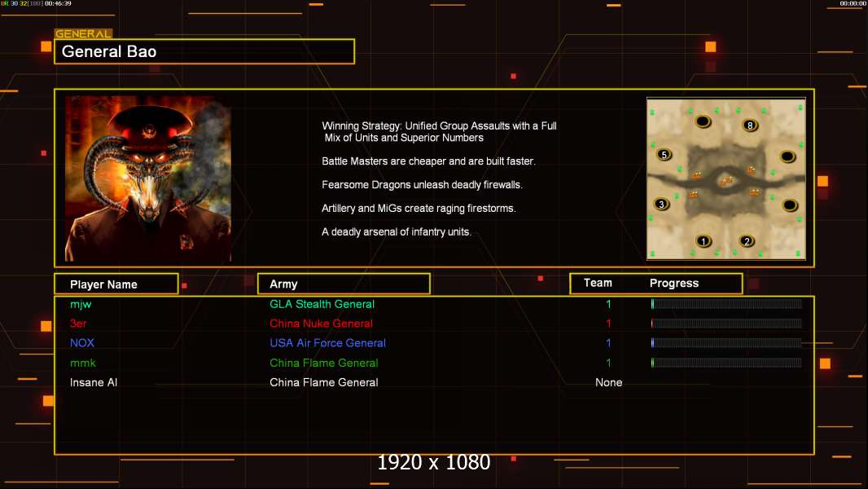Screen dimensions: 868x489
Task: Click team number 1 in mmk's row
Action: (608, 363)
